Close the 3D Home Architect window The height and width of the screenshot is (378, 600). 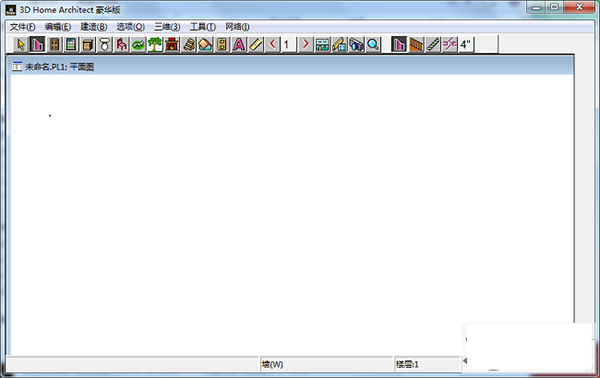[x=580, y=7]
